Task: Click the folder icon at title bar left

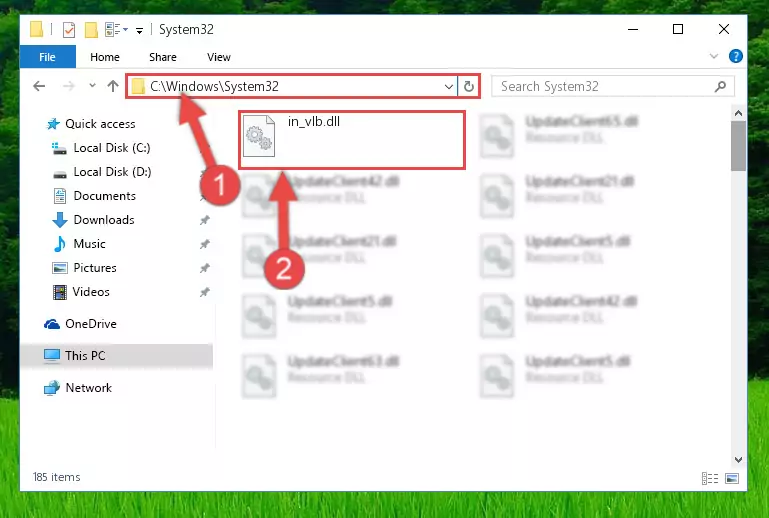Action: [36, 29]
